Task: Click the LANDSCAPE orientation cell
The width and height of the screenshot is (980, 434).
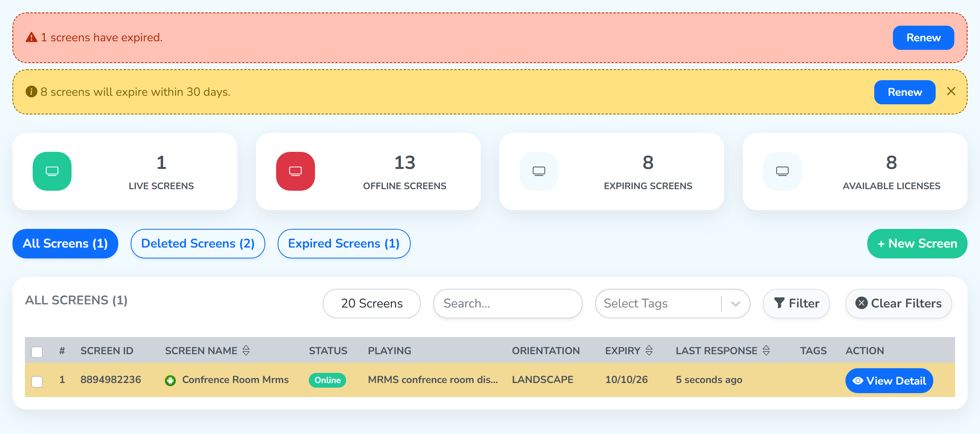Action: pyautogui.click(x=542, y=380)
